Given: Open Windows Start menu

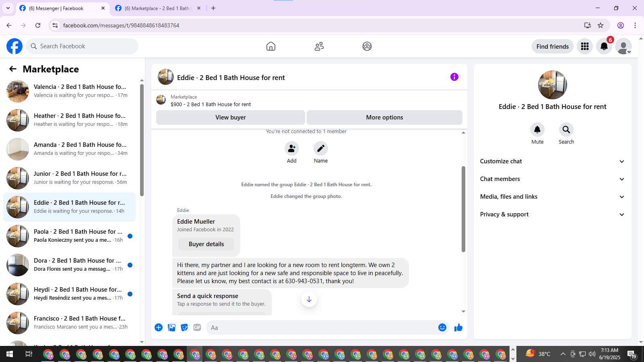Looking at the screenshot, I should (x=10, y=354).
